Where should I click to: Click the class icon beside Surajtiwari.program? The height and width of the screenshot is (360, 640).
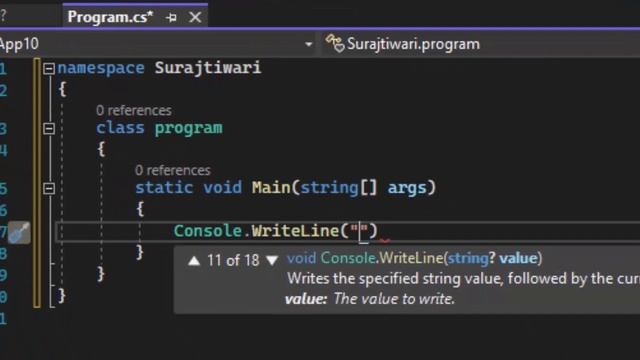coord(335,44)
